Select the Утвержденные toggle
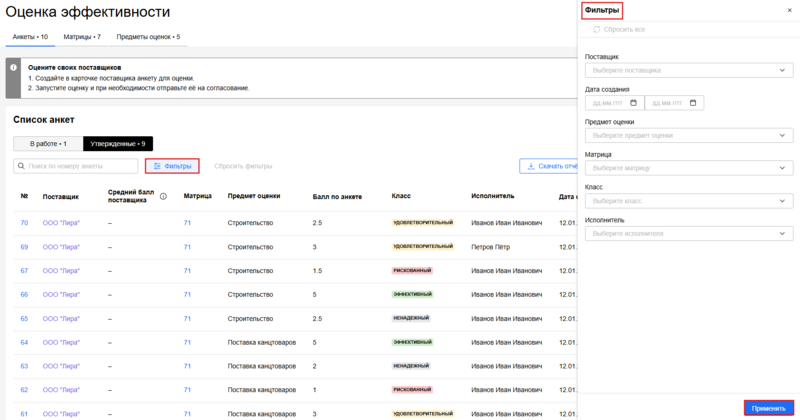This screenshot has height=420, width=800. [118, 144]
